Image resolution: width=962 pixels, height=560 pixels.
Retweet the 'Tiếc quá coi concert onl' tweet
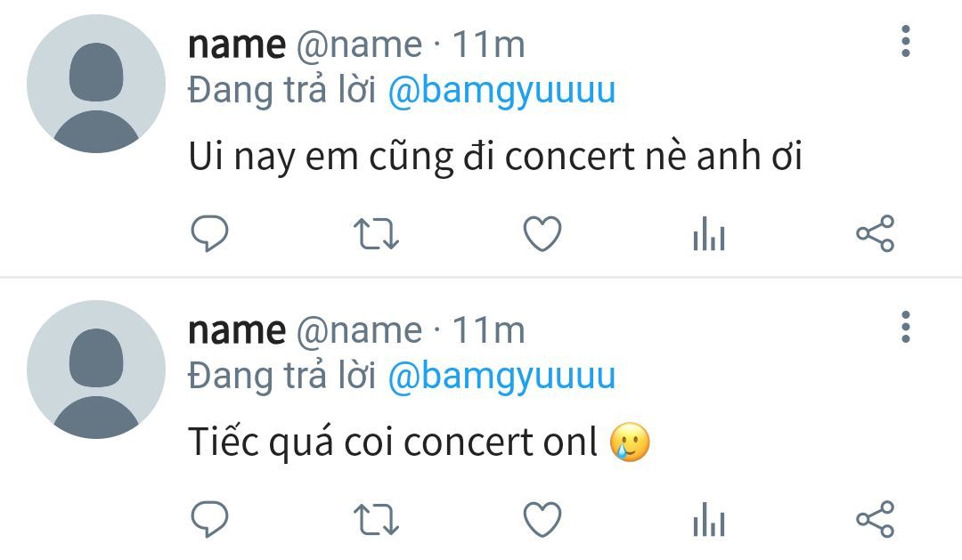point(376,519)
